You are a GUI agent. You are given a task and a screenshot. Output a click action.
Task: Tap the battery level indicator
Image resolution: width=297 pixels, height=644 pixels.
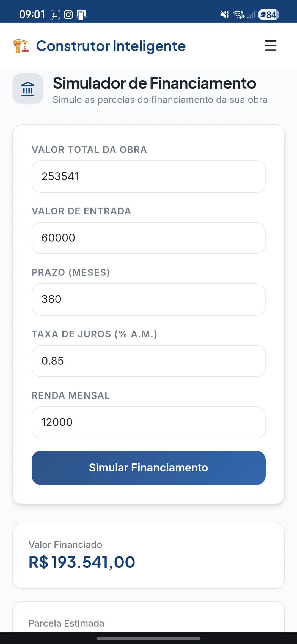point(268,15)
